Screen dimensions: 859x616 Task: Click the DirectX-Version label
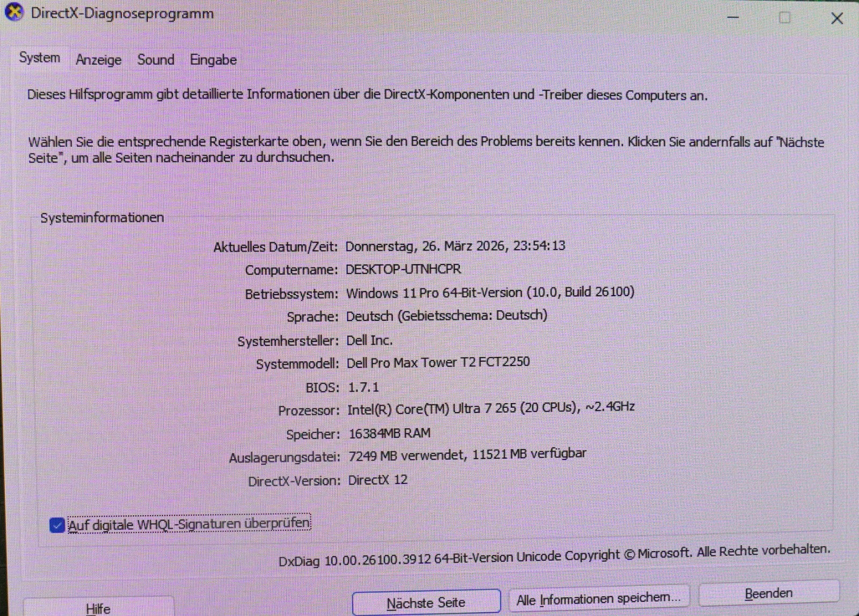pos(294,481)
